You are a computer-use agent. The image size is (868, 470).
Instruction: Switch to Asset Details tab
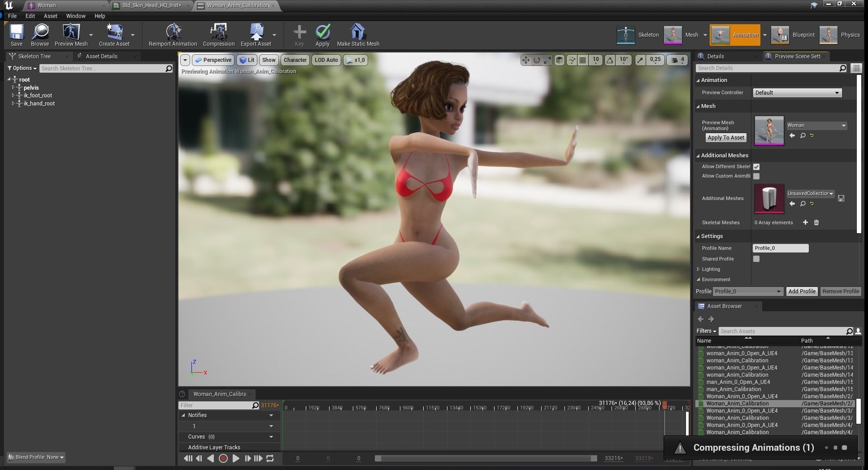pos(102,56)
